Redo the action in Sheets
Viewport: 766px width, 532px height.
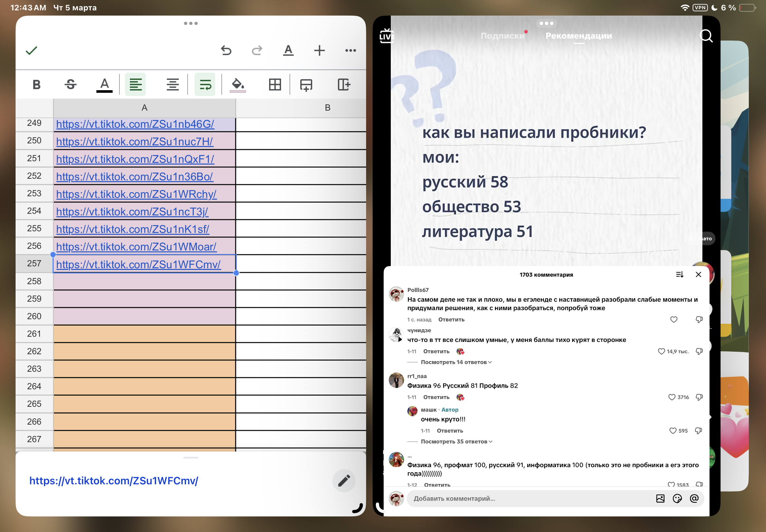pyautogui.click(x=257, y=51)
